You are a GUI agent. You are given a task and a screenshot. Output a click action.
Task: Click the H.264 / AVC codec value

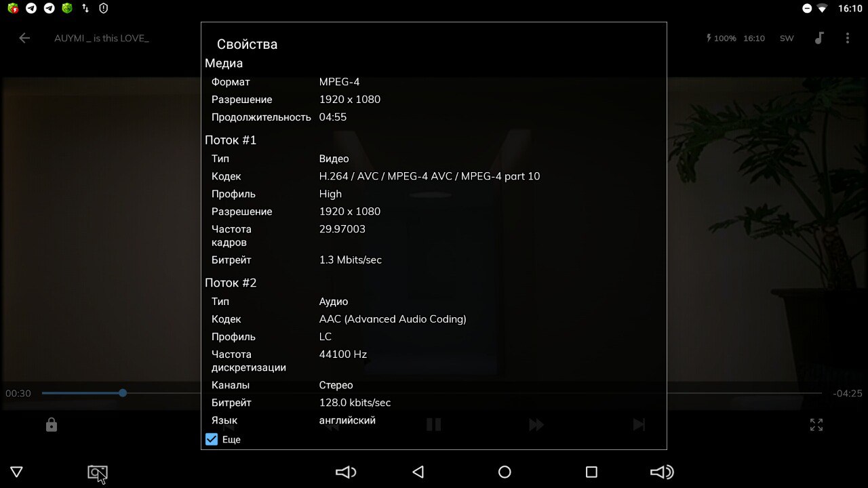coord(430,176)
